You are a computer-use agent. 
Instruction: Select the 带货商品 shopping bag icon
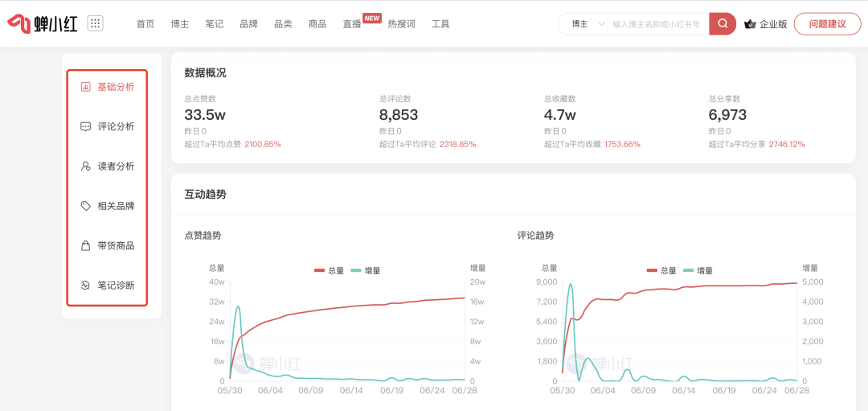86,246
